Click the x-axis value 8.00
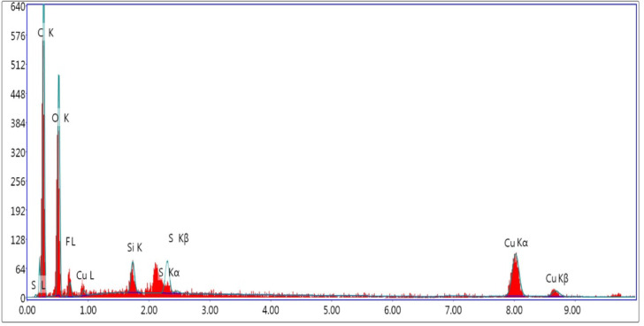Screen dimensions: 644x326 tap(514, 310)
